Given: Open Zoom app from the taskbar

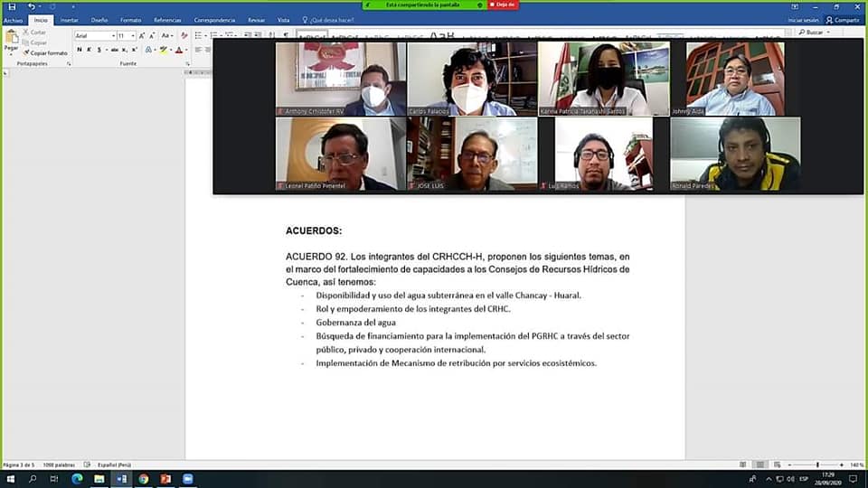Looking at the screenshot, I should click(188, 479).
